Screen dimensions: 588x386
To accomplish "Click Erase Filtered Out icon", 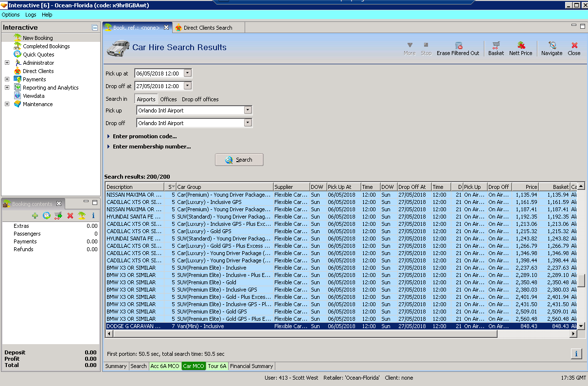I will (x=458, y=48).
